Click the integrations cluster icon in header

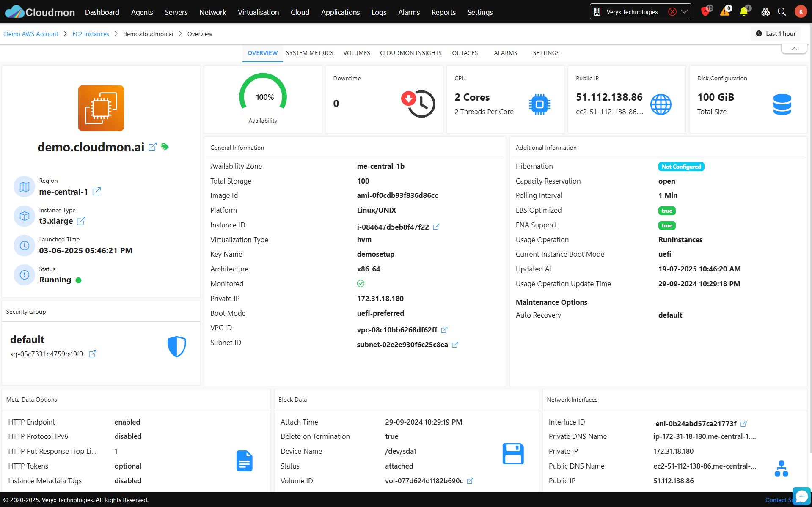click(x=765, y=12)
